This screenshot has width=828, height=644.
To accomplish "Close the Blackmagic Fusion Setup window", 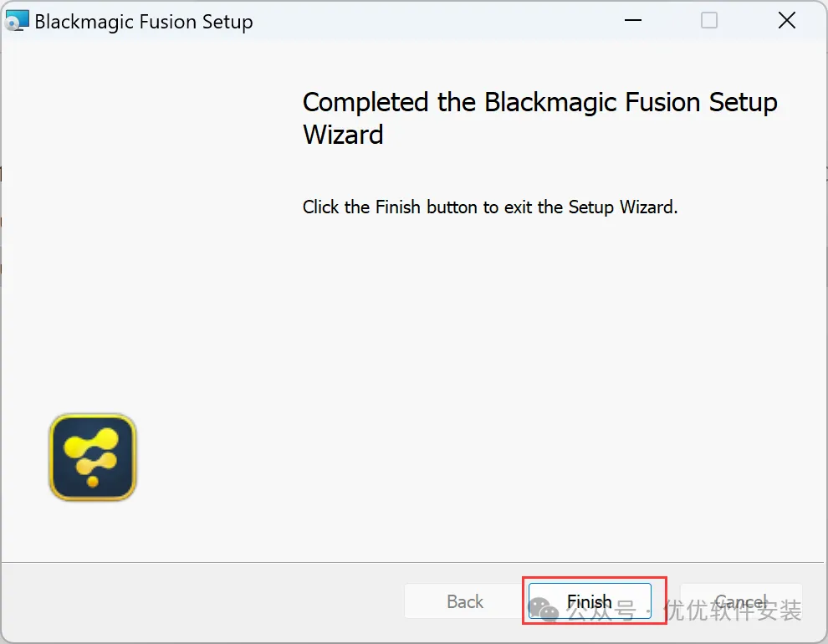I will [787, 21].
